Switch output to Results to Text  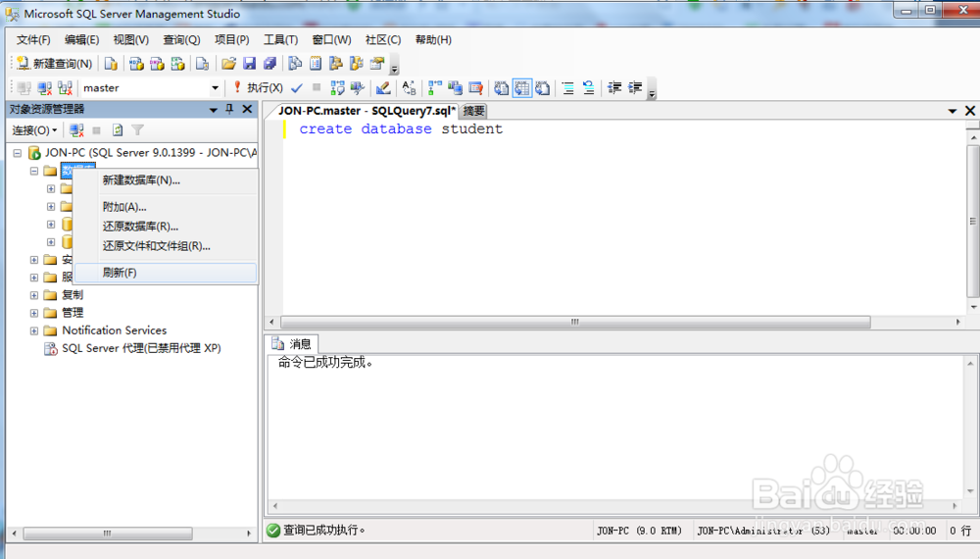click(501, 88)
